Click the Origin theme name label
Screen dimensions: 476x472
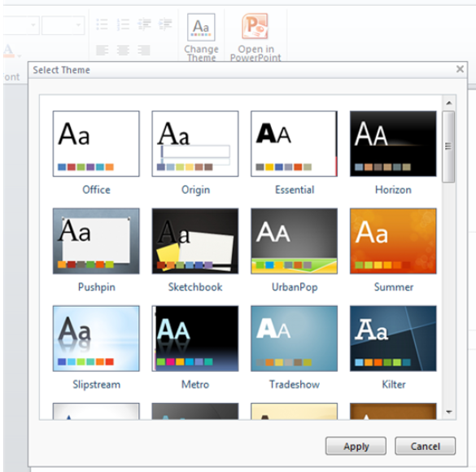point(195,190)
